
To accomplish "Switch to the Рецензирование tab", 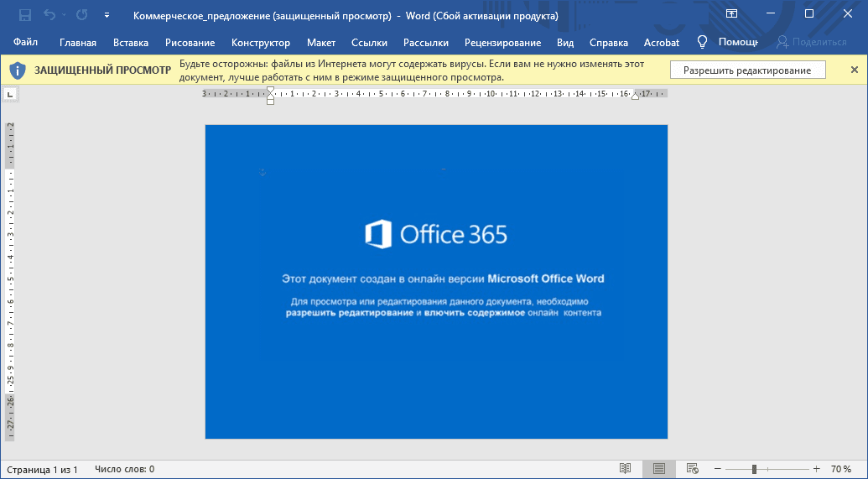I will (x=502, y=43).
